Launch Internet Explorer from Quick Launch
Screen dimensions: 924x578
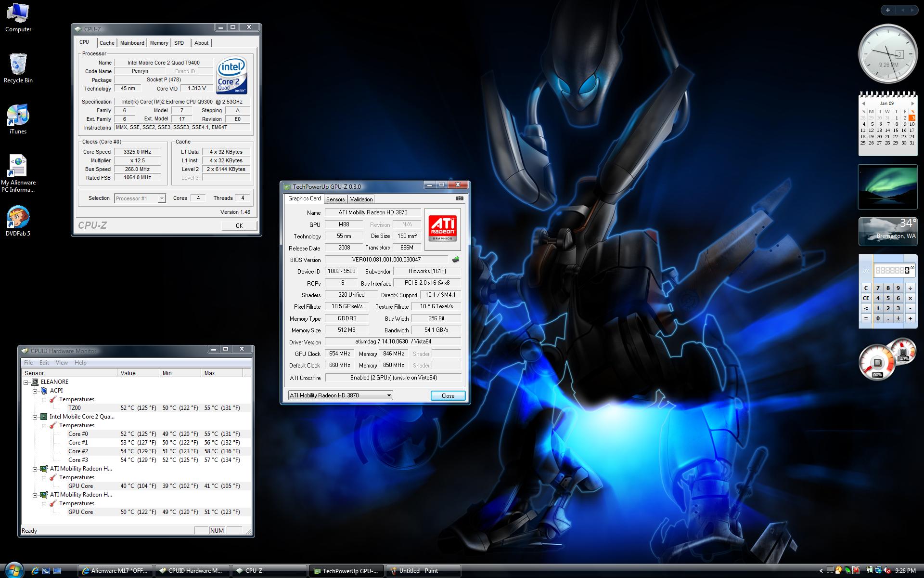pos(35,571)
